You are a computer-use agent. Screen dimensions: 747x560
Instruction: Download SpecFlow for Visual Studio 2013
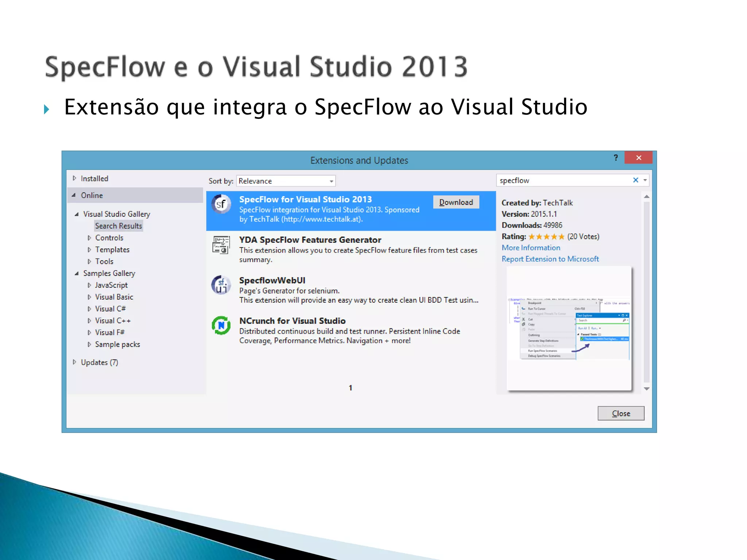pyautogui.click(x=456, y=202)
